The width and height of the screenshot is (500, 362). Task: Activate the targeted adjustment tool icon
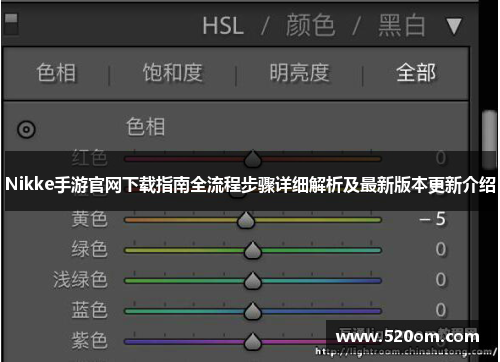(26, 129)
